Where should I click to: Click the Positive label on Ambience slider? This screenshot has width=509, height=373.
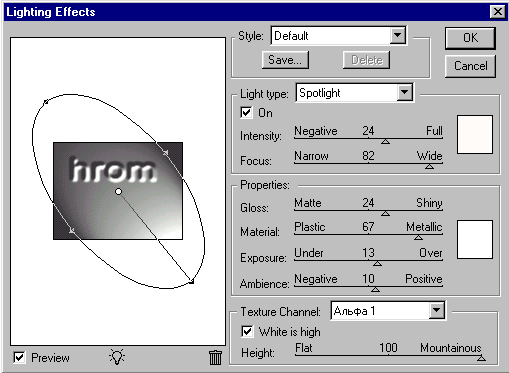click(x=424, y=279)
